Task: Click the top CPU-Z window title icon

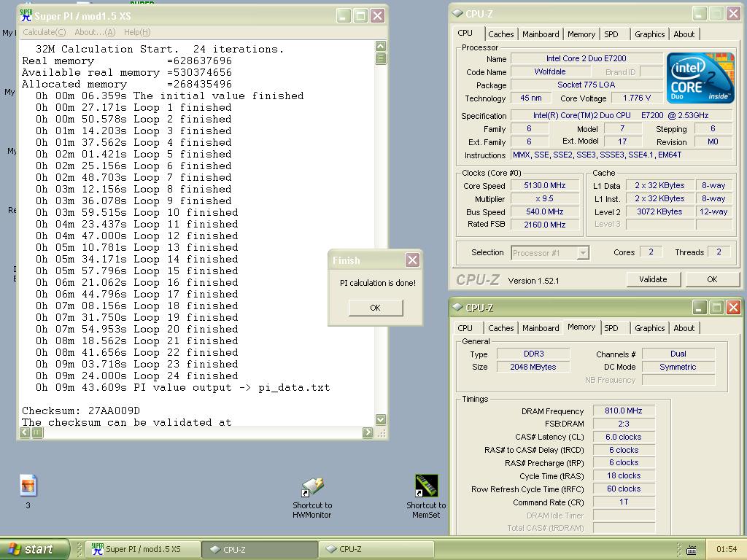Action: tap(458, 13)
